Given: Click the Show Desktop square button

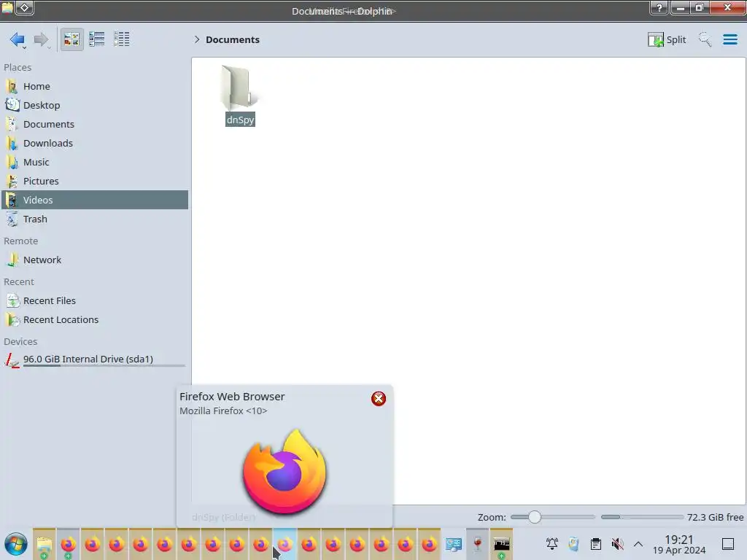Looking at the screenshot, I should coord(728,544).
